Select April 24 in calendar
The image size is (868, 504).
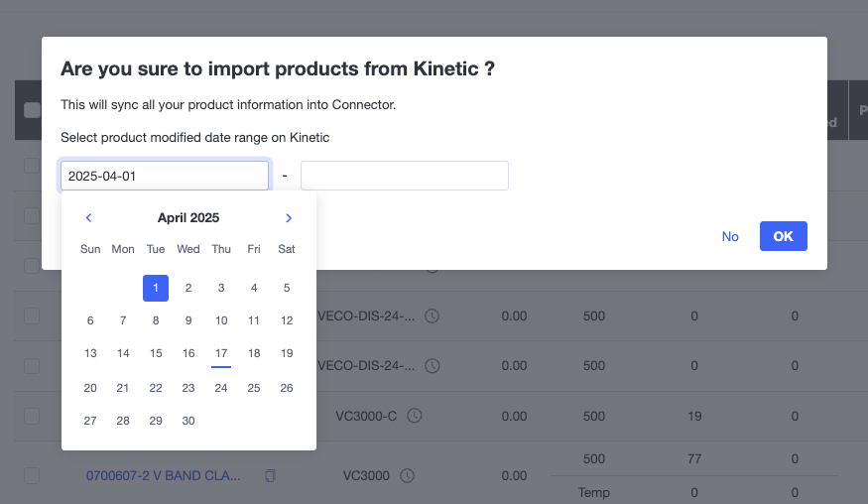[x=221, y=388]
